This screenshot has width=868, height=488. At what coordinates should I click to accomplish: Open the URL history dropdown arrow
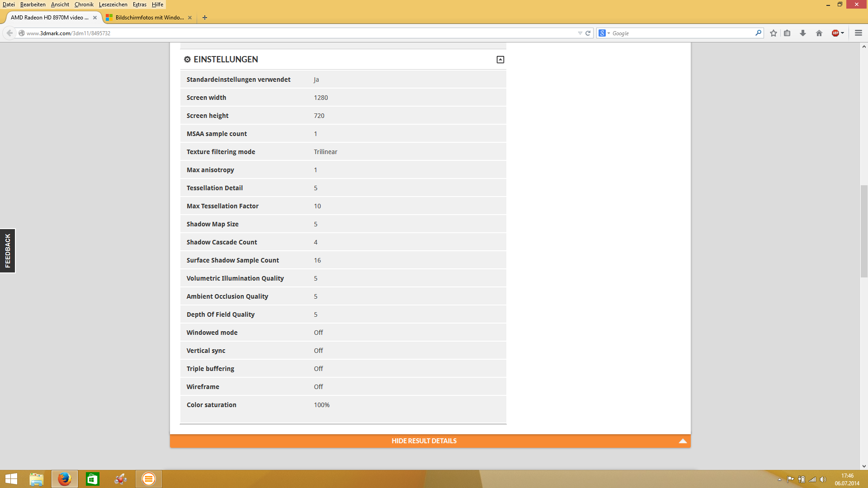coord(580,33)
